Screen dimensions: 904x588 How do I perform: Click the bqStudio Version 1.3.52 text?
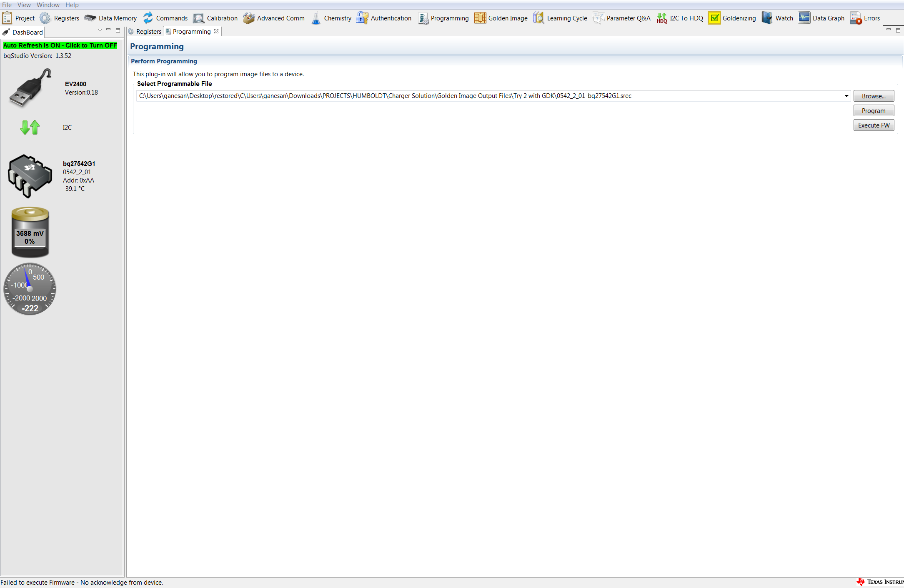(x=38, y=56)
